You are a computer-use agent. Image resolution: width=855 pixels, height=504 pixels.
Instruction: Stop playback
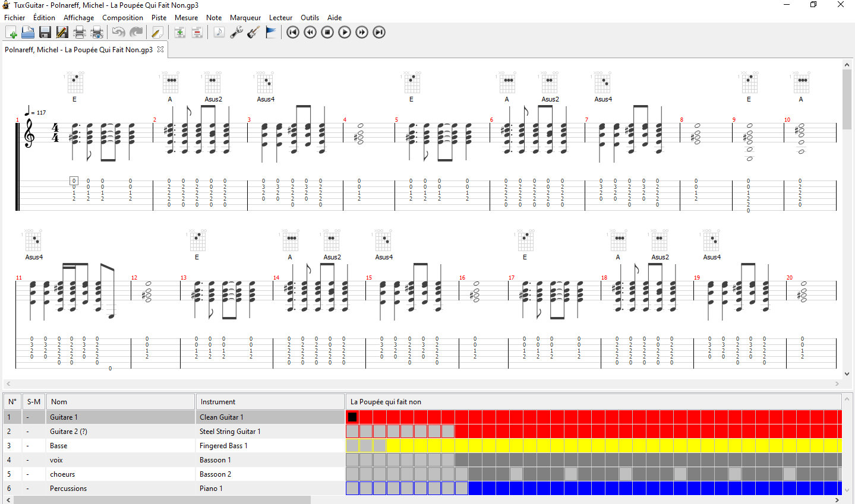(x=327, y=32)
